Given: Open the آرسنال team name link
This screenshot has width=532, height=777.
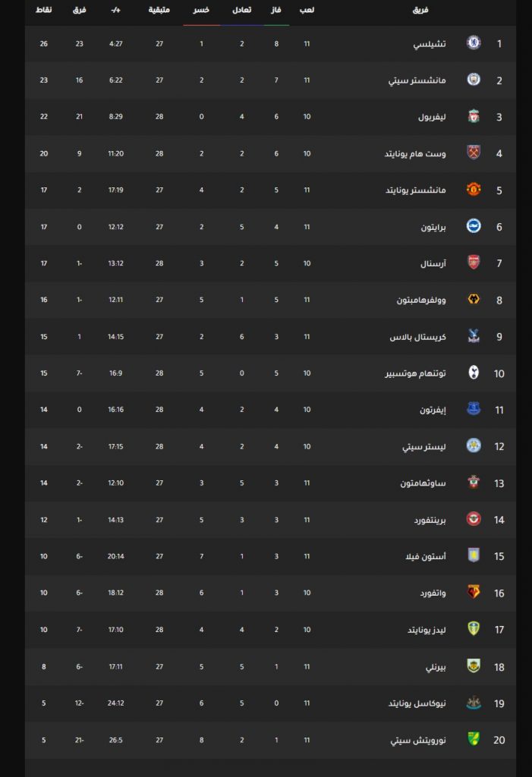Looking at the screenshot, I should [433, 263].
